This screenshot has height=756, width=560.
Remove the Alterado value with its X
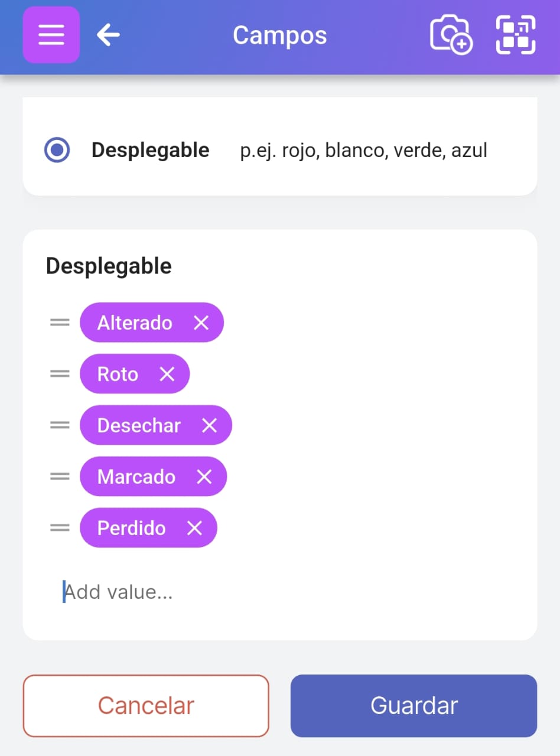pos(200,322)
